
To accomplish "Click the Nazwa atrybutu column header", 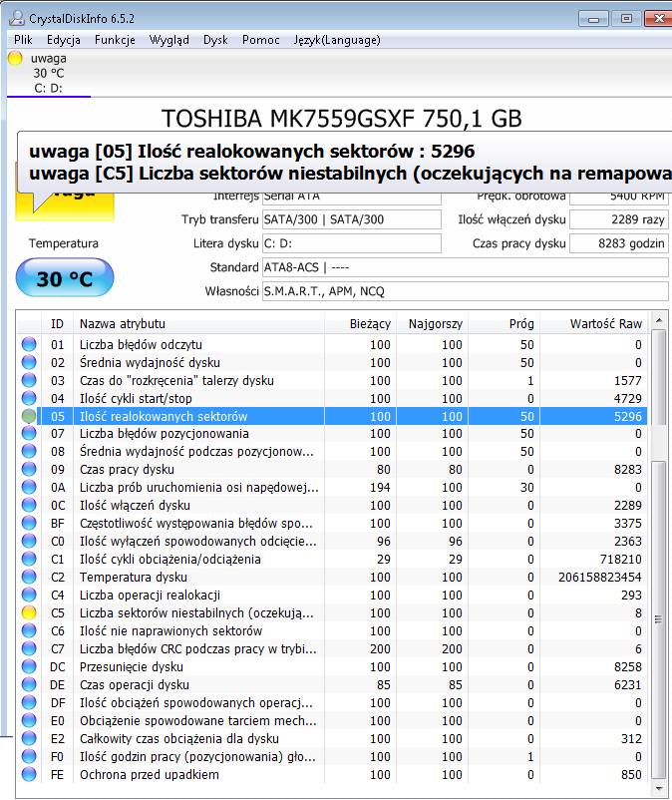I will click(198, 323).
